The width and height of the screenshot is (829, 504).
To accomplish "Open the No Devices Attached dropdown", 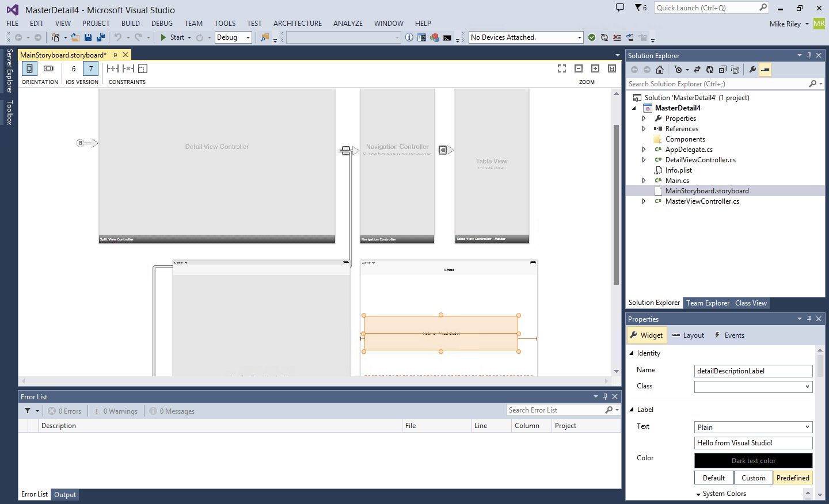I will tap(526, 37).
